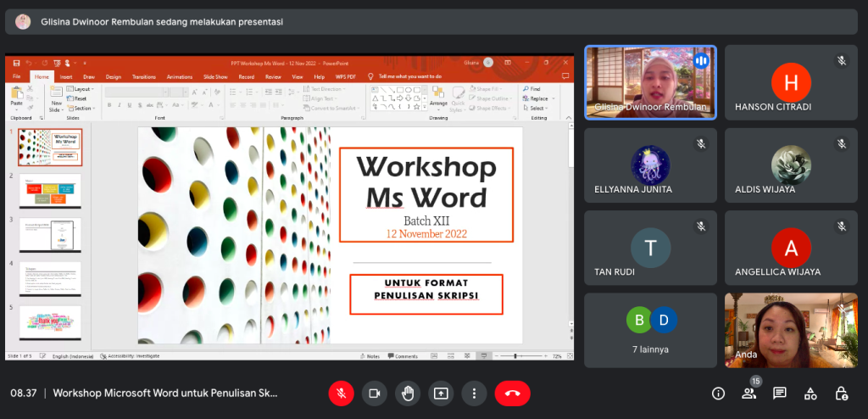Toggle the camera button in Meet
868x419 pixels.
click(x=374, y=394)
